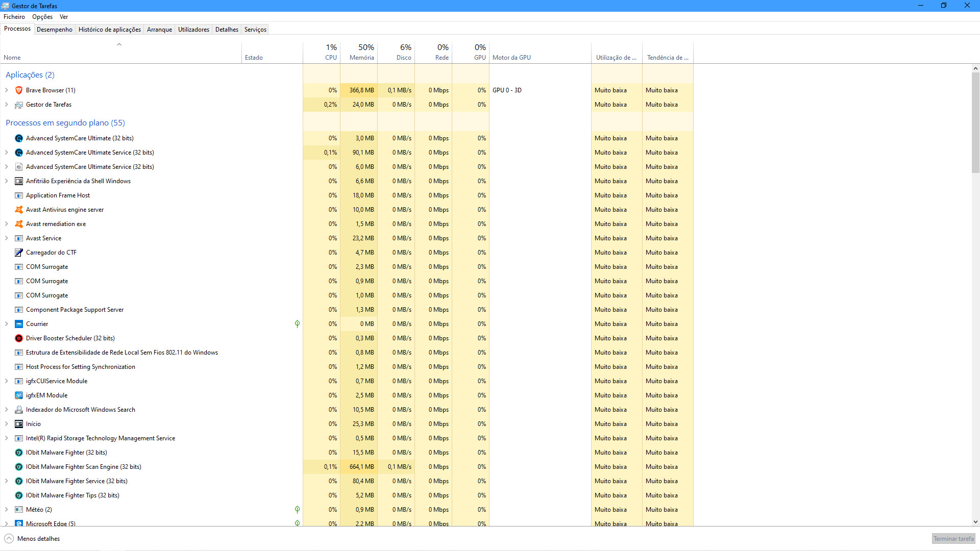Viewport: 980px width, 551px height.
Task: Click the Terminar tarefa button
Action: (x=953, y=539)
